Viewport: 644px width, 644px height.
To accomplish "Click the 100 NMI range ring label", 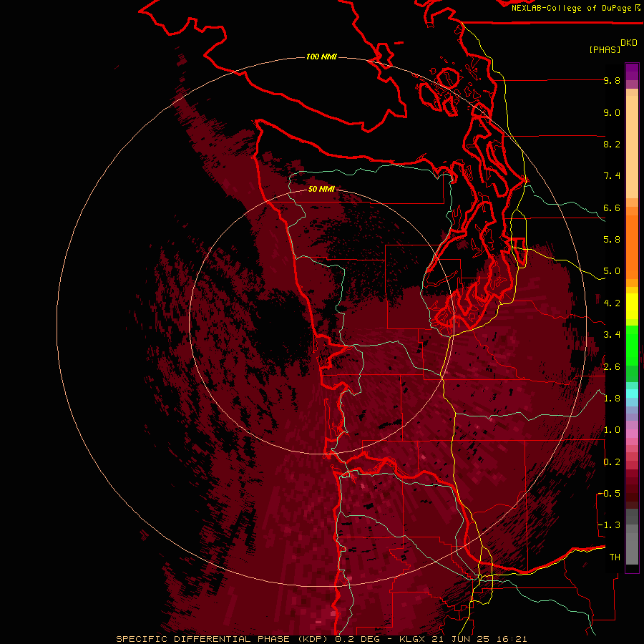I will click(x=321, y=57).
